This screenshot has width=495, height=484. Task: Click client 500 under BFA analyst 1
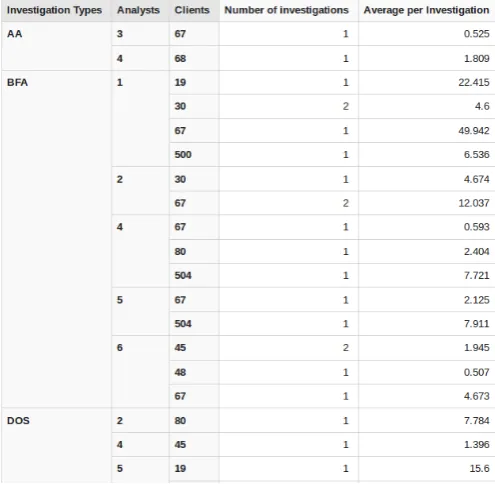click(183, 155)
